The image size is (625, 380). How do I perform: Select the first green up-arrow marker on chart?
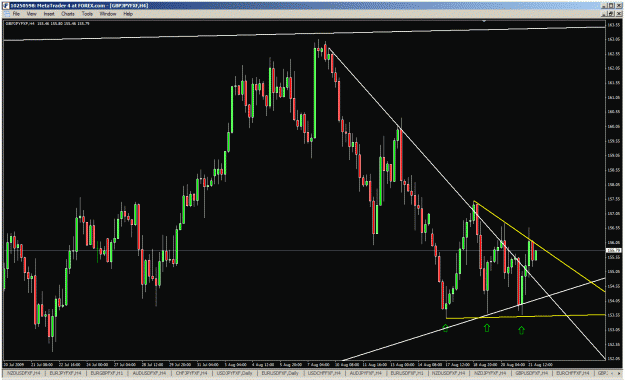click(446, 328)
